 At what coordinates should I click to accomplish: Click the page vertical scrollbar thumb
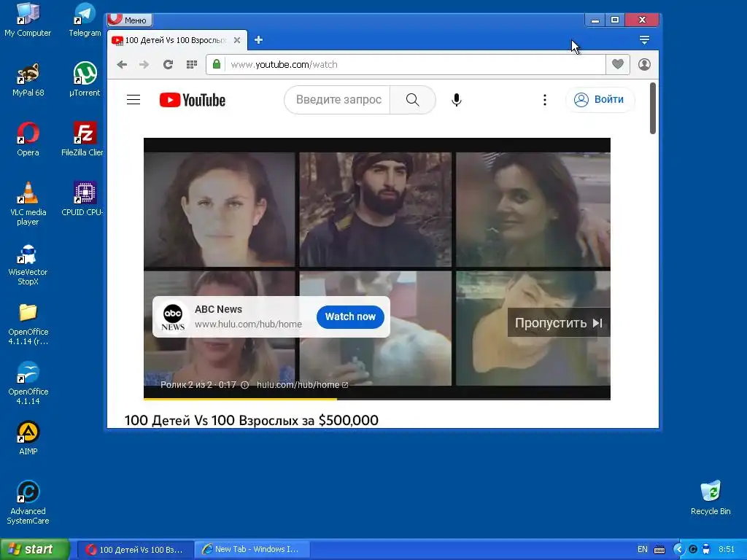point(653,109)
